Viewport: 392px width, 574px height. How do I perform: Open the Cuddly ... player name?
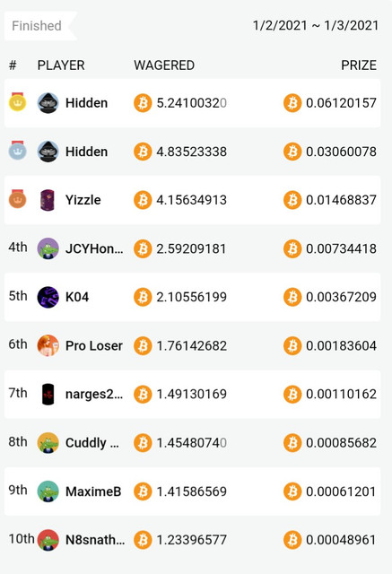click(x=92, y=443)
